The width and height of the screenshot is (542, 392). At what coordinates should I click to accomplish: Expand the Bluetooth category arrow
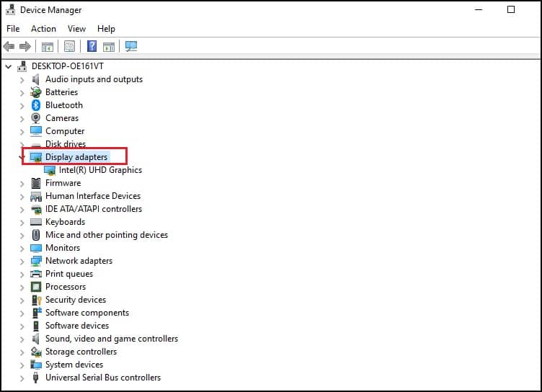click(x=22, y=106)
